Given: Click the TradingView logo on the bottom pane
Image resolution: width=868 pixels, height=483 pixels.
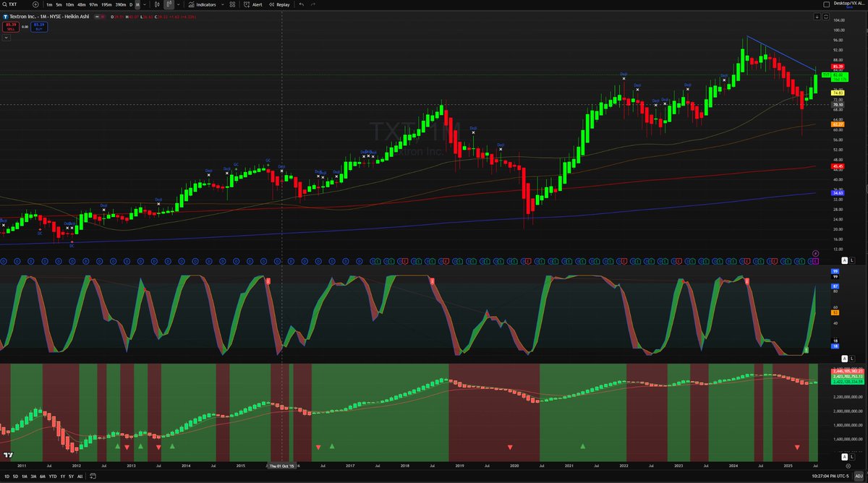Looking at the screenshot, I should [8, 456].
